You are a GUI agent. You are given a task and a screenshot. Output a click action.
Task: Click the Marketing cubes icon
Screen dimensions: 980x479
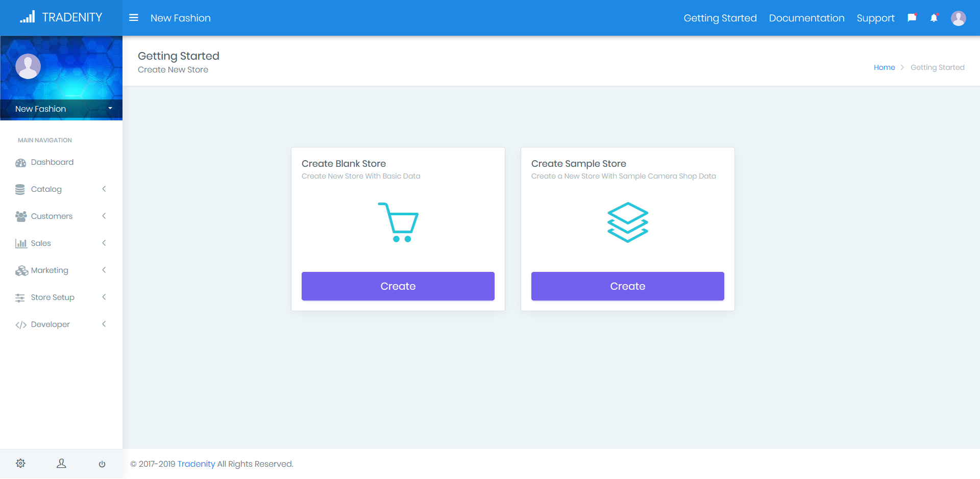coord(21,271)
